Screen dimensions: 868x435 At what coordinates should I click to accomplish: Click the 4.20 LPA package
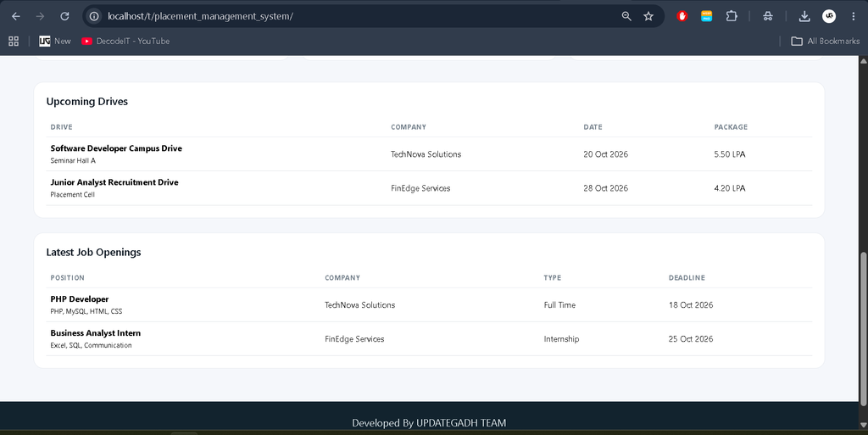point(730,188)
